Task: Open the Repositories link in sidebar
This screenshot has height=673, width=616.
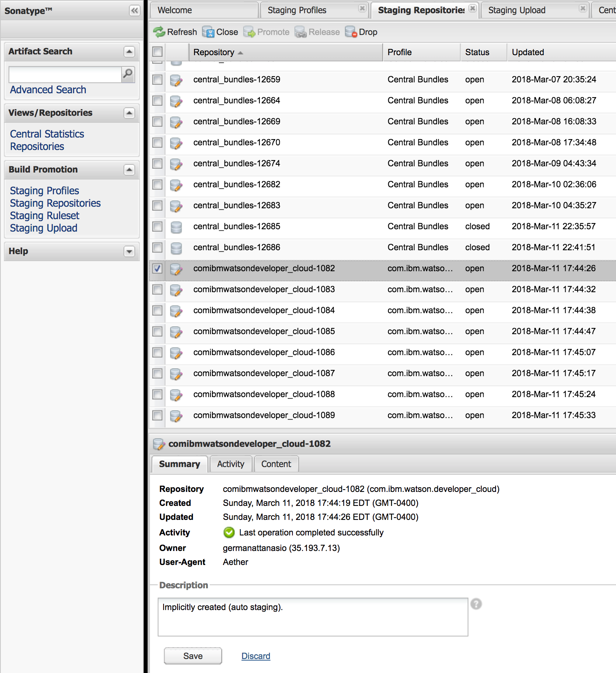Action: [x=37, y=146]
